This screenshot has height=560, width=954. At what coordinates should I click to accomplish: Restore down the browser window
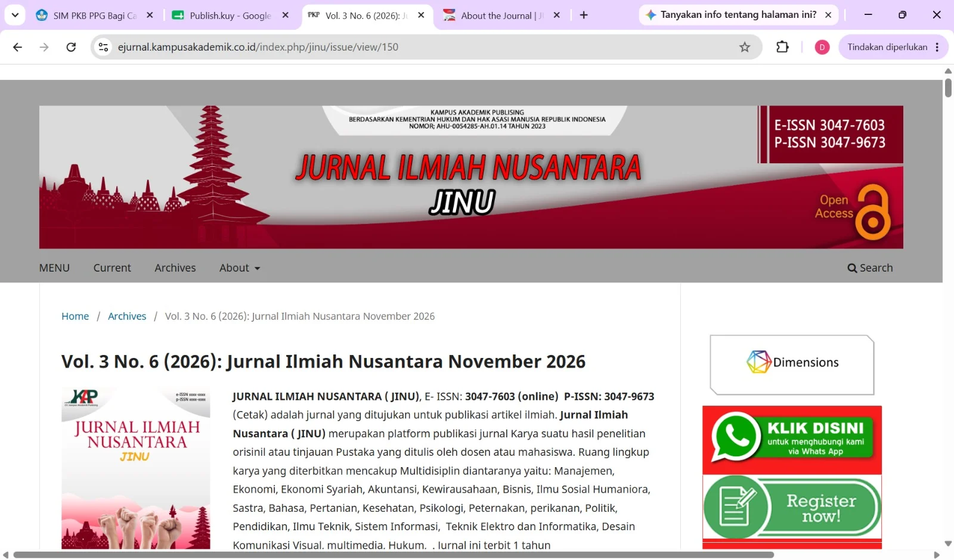click(x=902, y=15)
